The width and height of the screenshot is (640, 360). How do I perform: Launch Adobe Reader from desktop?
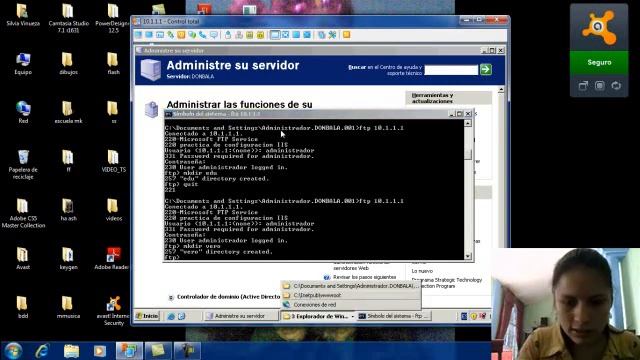(x=112, y=259)
